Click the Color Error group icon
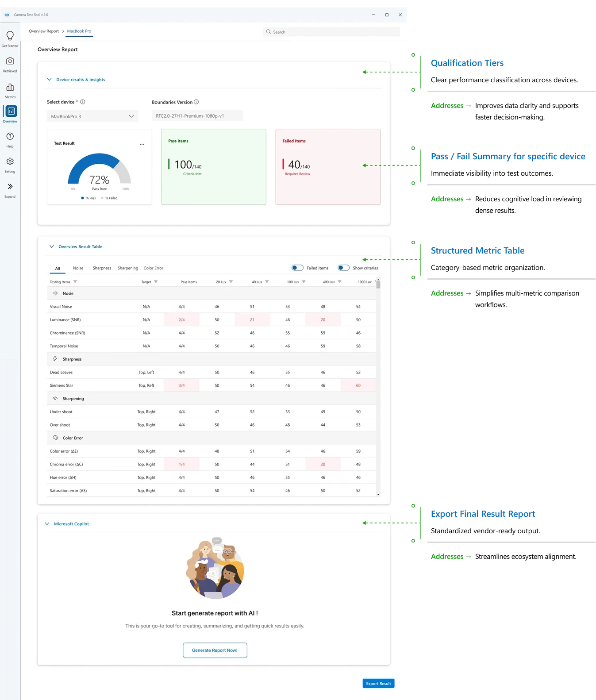This screenshot has height=700, width=596. point(55,438)
